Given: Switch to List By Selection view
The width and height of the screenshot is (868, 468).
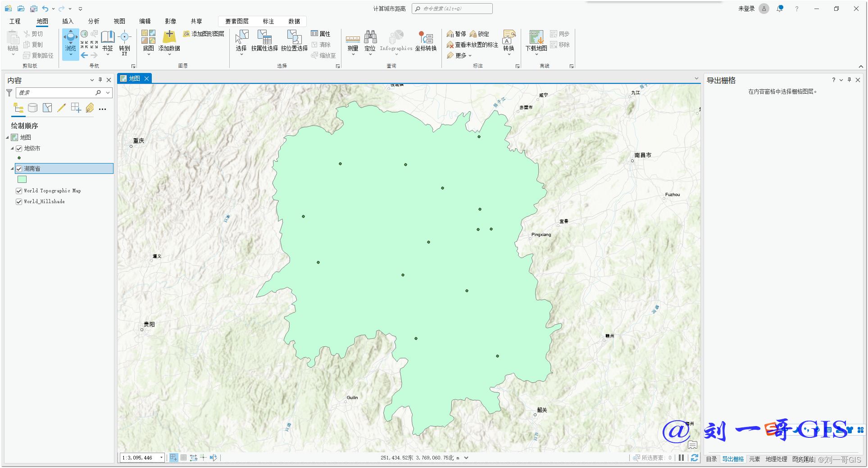Looking at the screenshot, I should point(47,108).
